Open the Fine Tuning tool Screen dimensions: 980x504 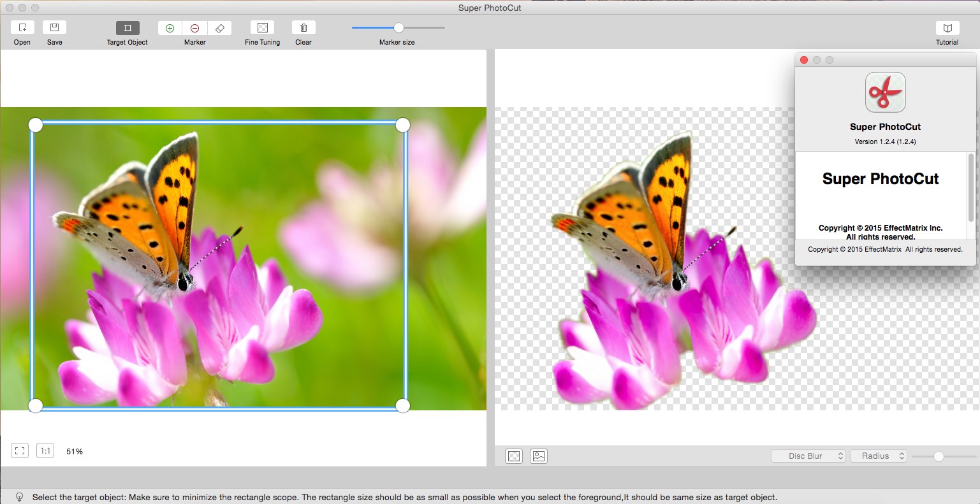point(261,27)
